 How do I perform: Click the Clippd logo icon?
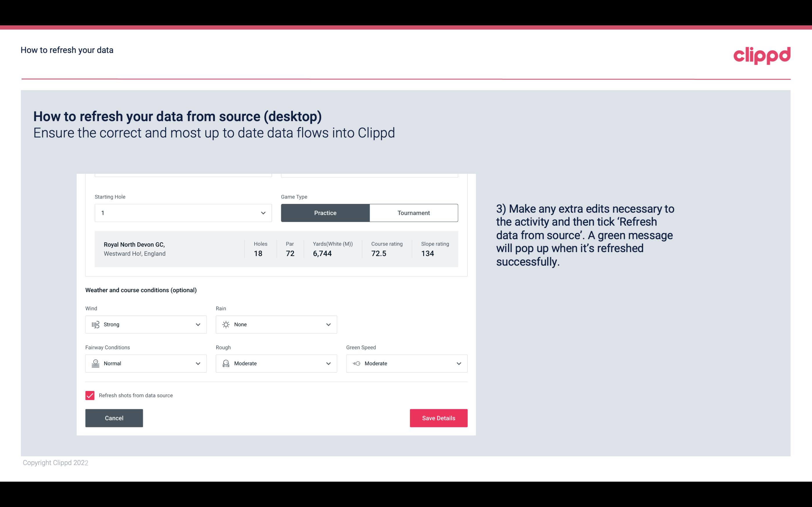click(762, 55)
